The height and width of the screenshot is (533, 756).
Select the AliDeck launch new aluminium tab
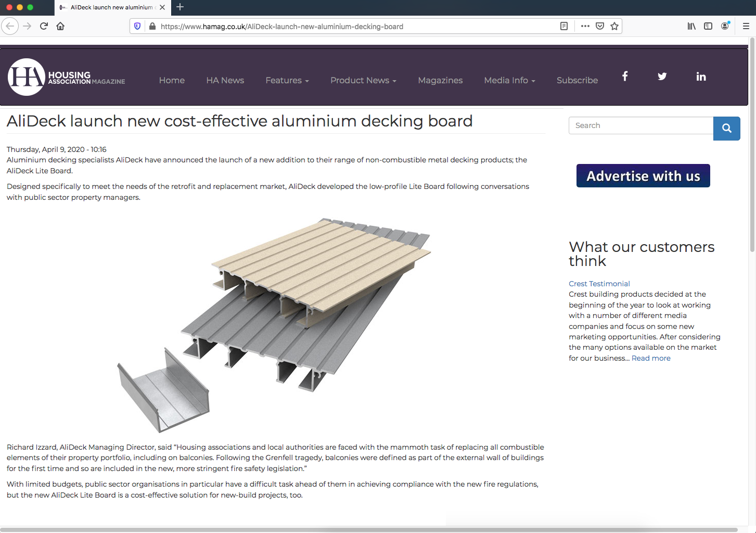click(x=111, y=7)
